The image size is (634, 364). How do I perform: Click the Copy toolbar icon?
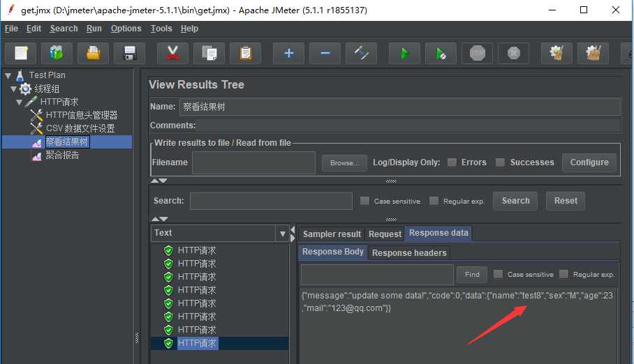[x=209, y=53]
